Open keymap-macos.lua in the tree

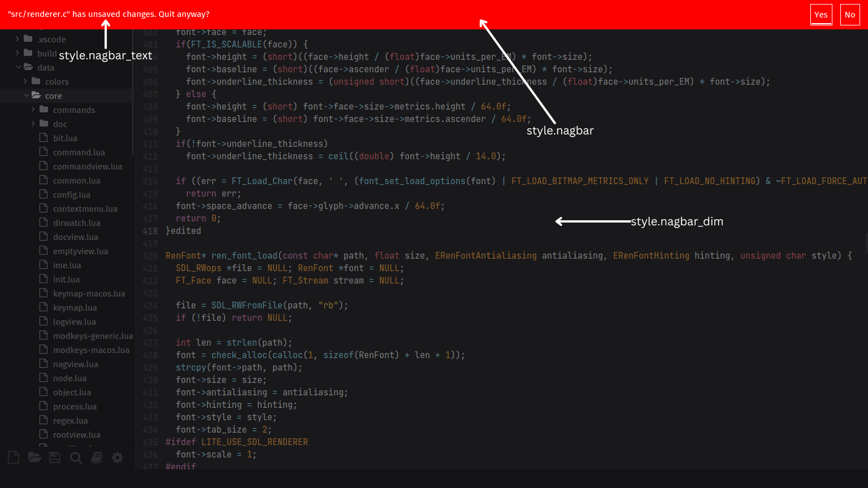pos(89,293)
